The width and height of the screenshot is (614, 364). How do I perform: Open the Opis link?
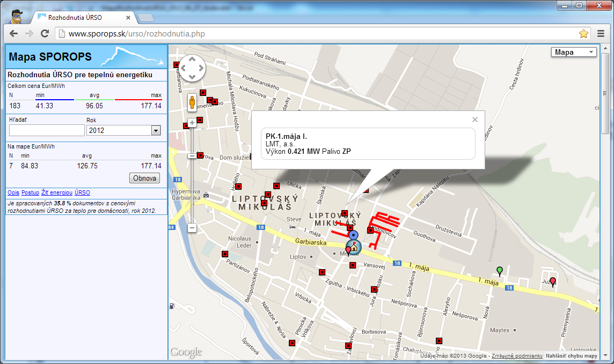point(13,192)
